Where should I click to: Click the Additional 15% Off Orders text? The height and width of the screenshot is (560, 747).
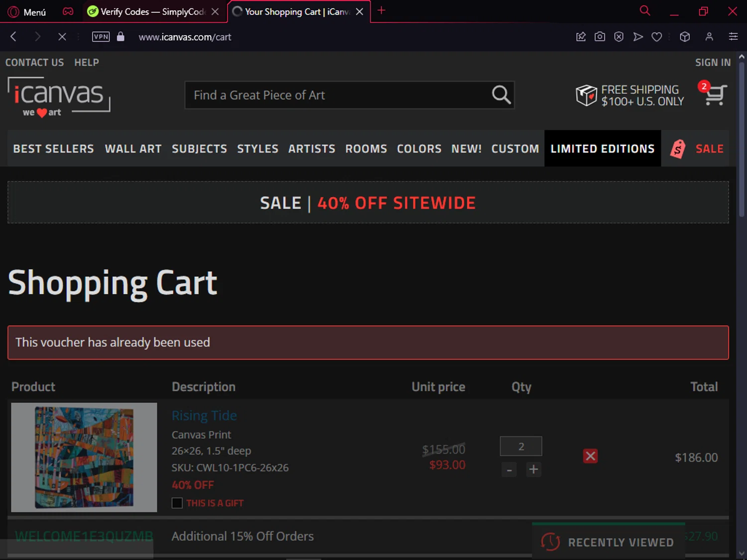point(243,536)
